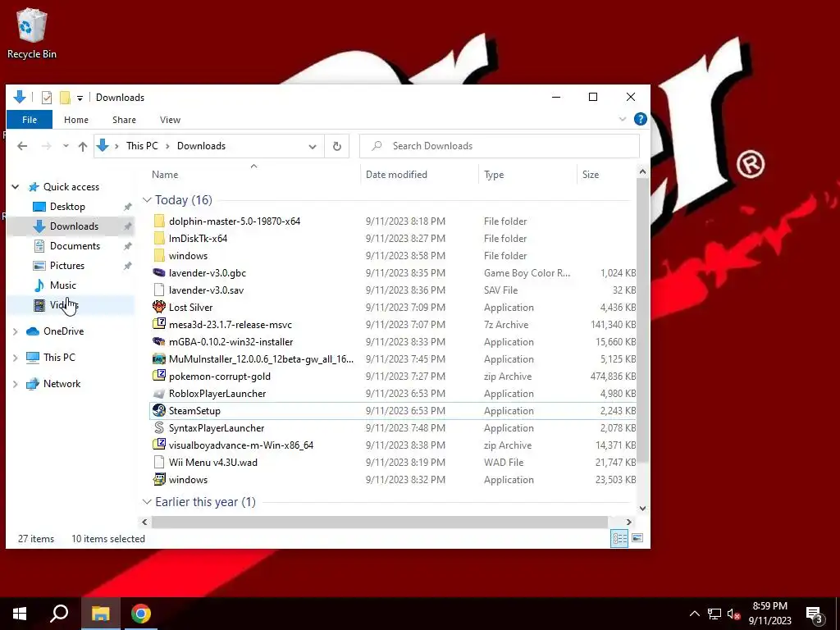Select lavender-v3.0.gbc file icon
Viewport: 840px width, 630px height.
click(158, 272)
